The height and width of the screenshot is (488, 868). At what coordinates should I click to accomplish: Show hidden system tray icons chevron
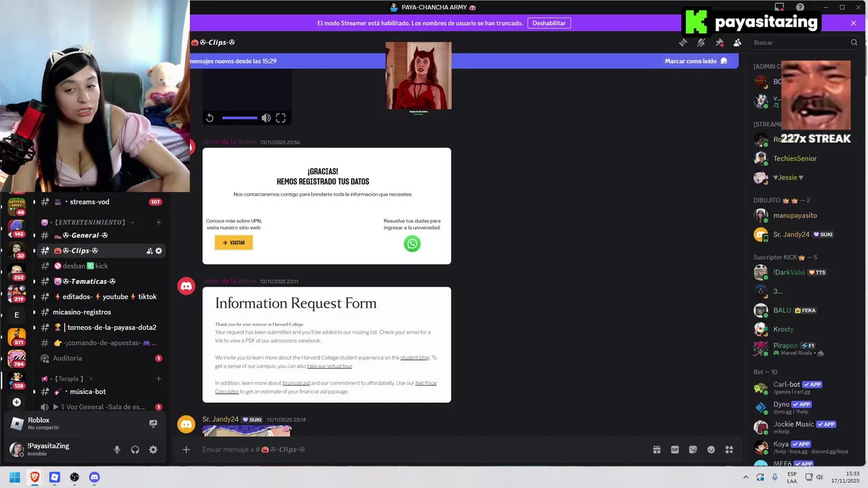pyautogui.click(x=746, y=477)
